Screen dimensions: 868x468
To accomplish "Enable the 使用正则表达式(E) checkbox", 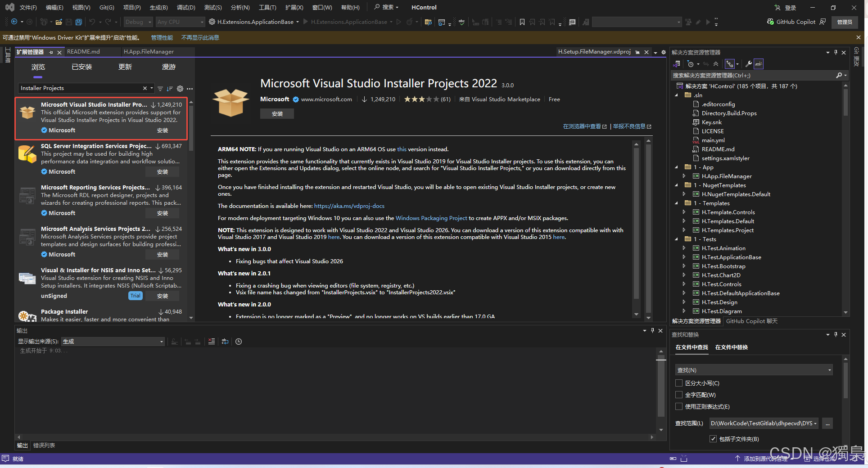I will tap(679, 406).
